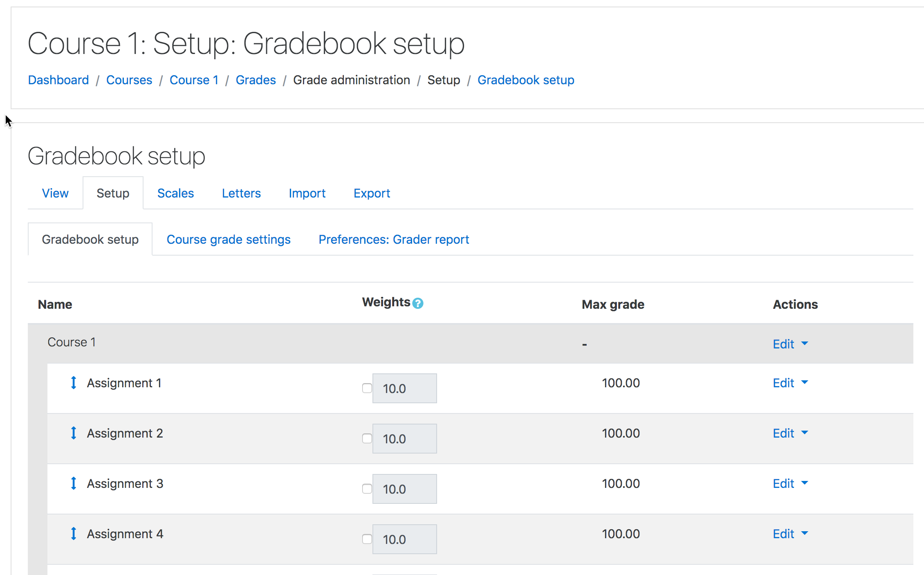
Task: Switch to the View tab
Action: coord(55,193)
